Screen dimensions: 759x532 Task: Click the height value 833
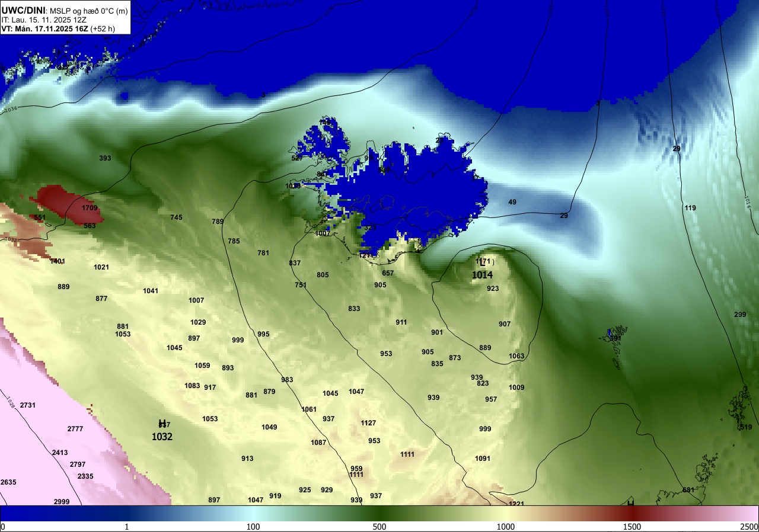[354, 309]
